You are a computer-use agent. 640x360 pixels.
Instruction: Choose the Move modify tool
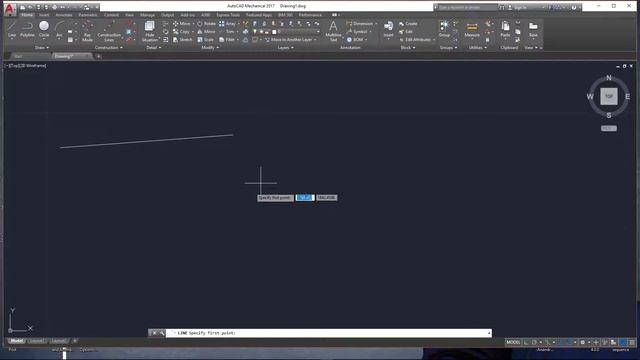(x=182, y=24)
